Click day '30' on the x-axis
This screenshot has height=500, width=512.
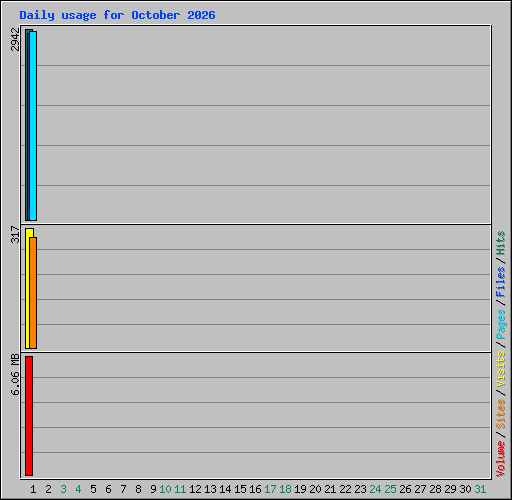465,489
